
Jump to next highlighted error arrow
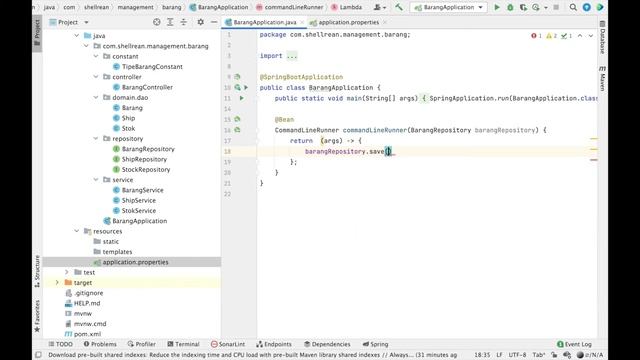coord(591,36)
